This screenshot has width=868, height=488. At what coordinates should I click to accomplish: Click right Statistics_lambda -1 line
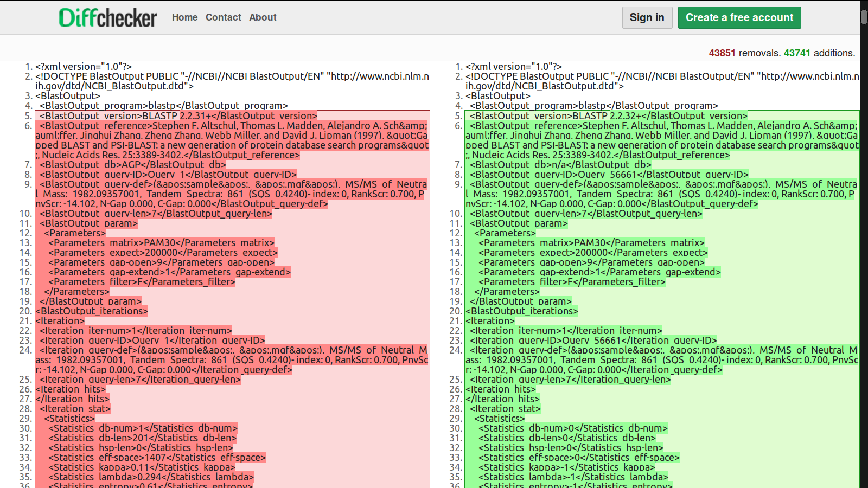click(x=573, y=477)
